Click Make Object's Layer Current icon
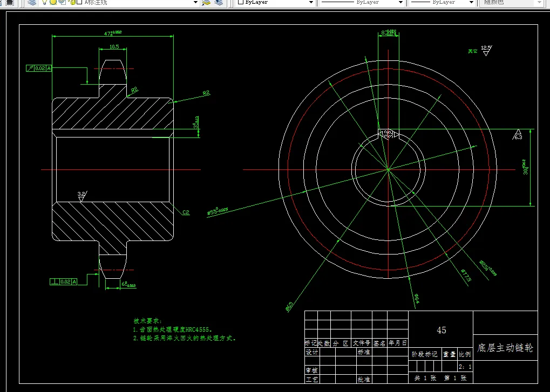This screenshot has height=392, width=550. tap(206, 2)
